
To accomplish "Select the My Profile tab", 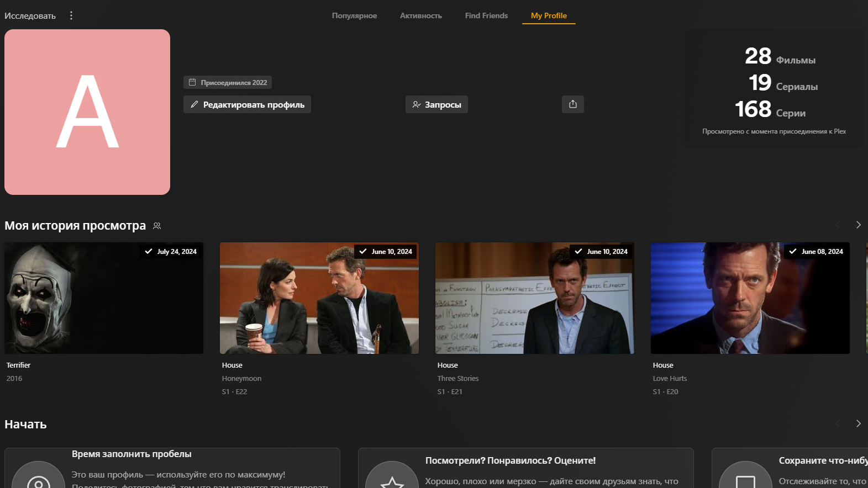I will click(549, 15).
